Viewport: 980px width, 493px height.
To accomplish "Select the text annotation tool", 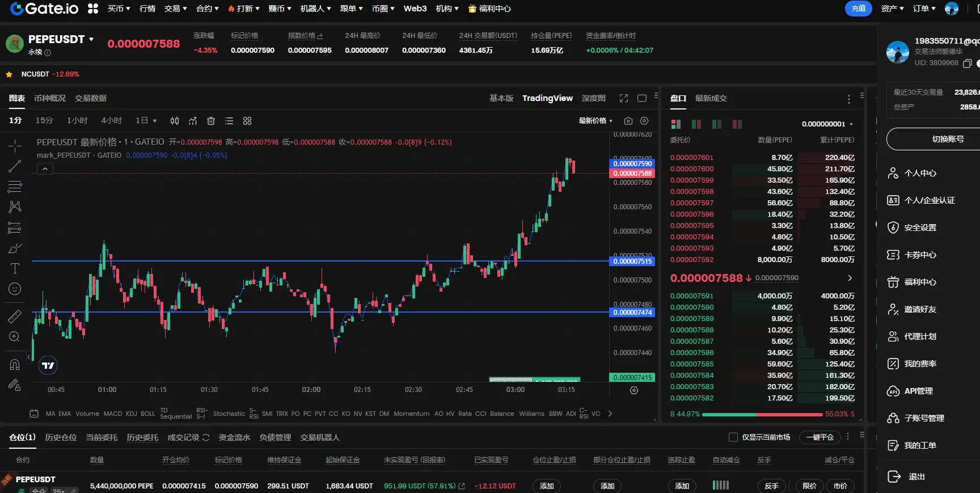I will [x=15, y=268].
